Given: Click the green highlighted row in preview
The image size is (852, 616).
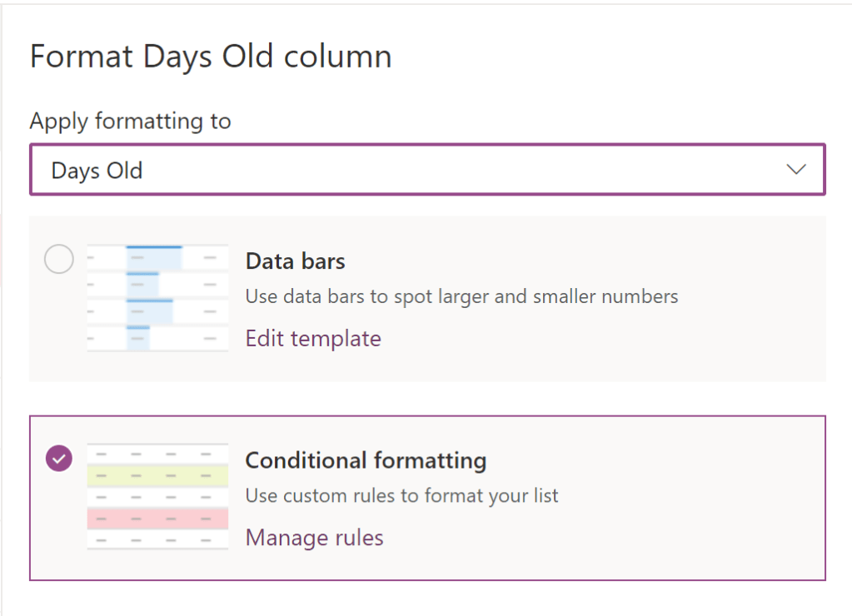Looking at the screenshot, I should tap(157, 476).
